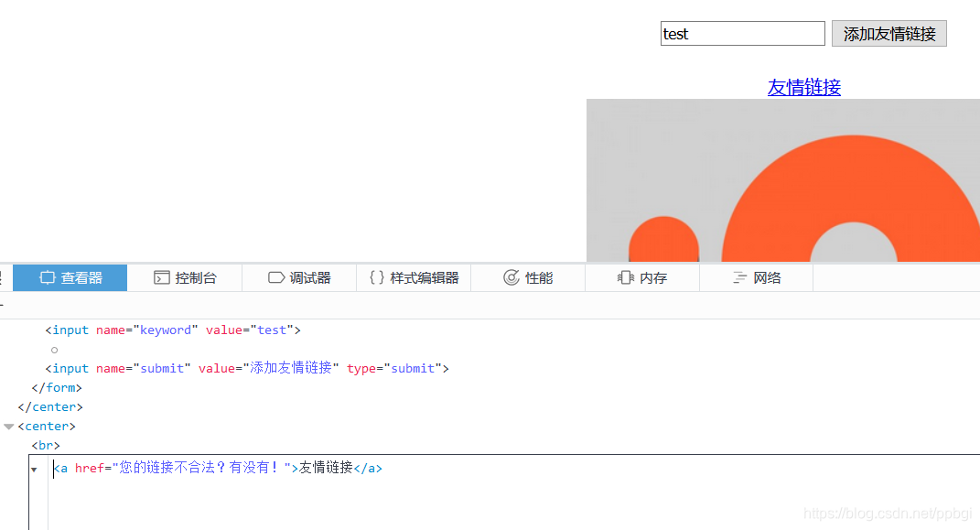This screenshot has height=530, width=980.
Task: Select the Performance stopwatch icon
Action: (x=510, y=277)
